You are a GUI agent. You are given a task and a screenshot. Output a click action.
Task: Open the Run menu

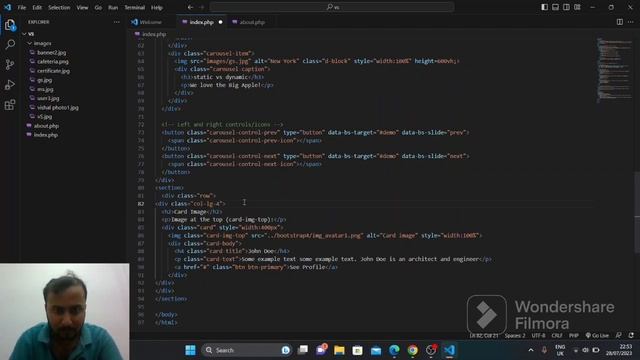(113, 7)
